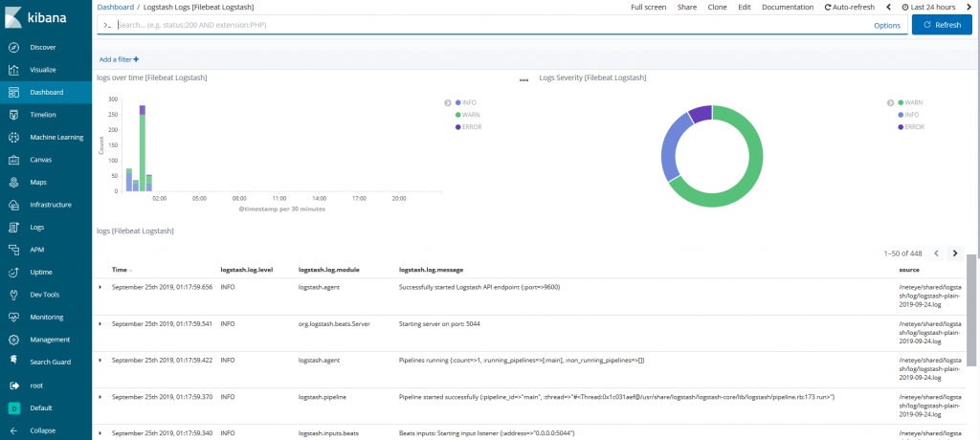Image resolution: width=980 pixels, height=440 pixels.
Task: Expand the 01:17:59.656 log row
Action: [100, 287]
